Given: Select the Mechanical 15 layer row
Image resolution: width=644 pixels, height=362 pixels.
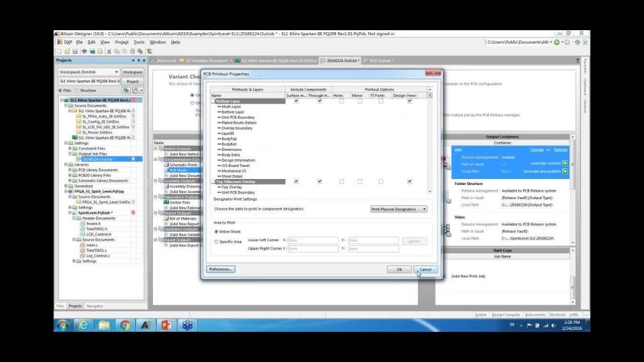Looking at the screenshot, I should (233, 171).
